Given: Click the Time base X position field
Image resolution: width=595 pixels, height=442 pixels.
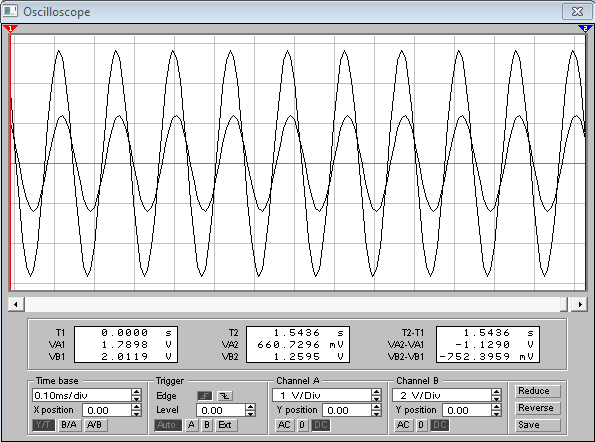Looking at the screenshot, I should tap(107, 410).
